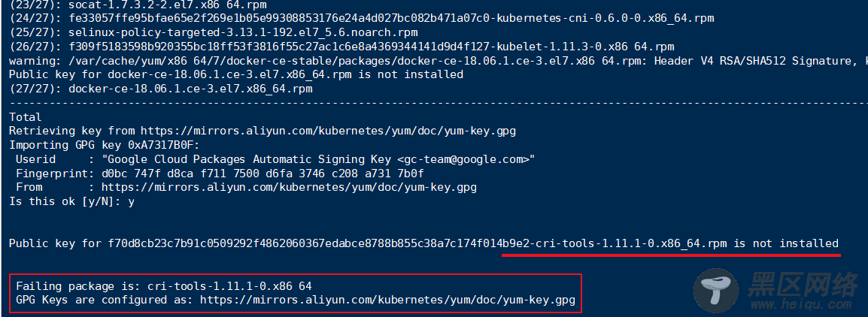868x317 pixels.
Task: Click the "Is this ok [y/N]: y" prompt
Action: (x=72, y=201)
